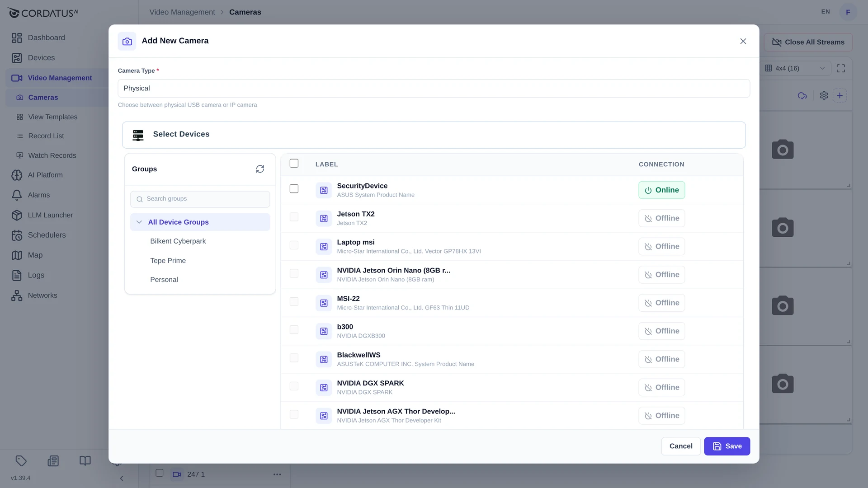Screen dimensions: 868x488
Task: Open the EN language selector
Action: 826,12
